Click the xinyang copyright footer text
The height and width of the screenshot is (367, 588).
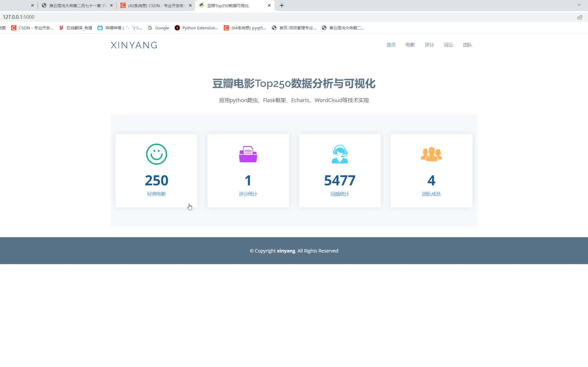pos(294,251)
